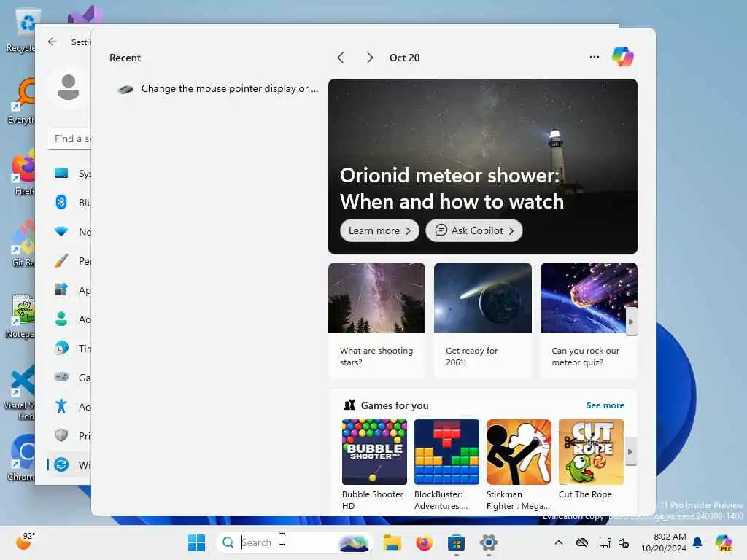Click the Windows Start button
Viewport: 747px width, 560px height.
tap(196, 542)
